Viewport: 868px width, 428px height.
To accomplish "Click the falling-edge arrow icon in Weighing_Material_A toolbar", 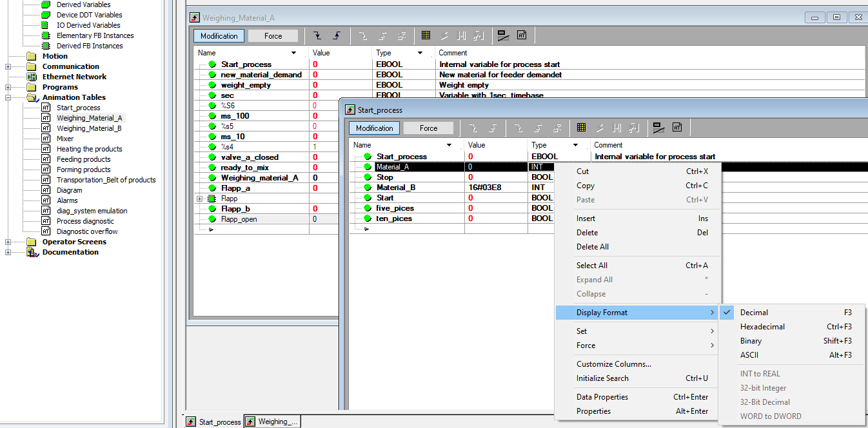I will tap(317, 36).
